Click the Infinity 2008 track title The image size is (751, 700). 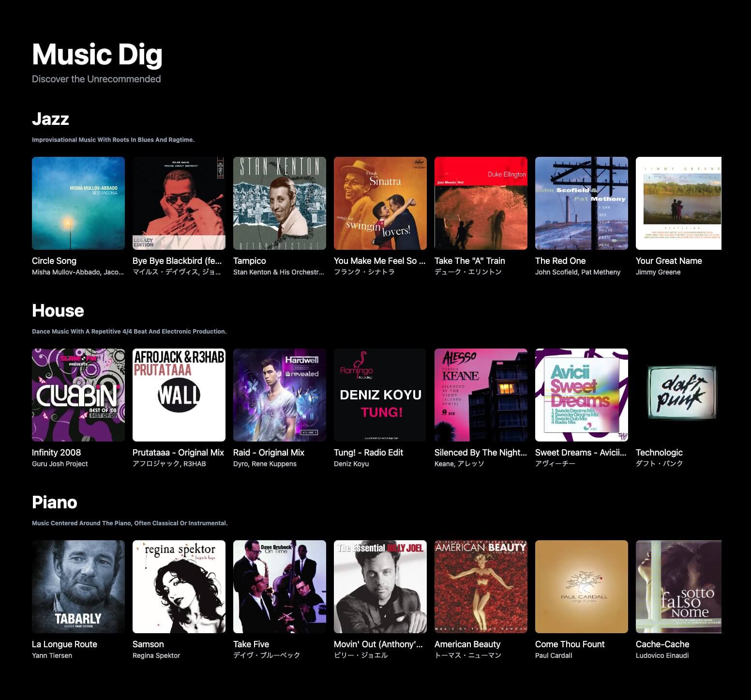(x=56, y=453)
